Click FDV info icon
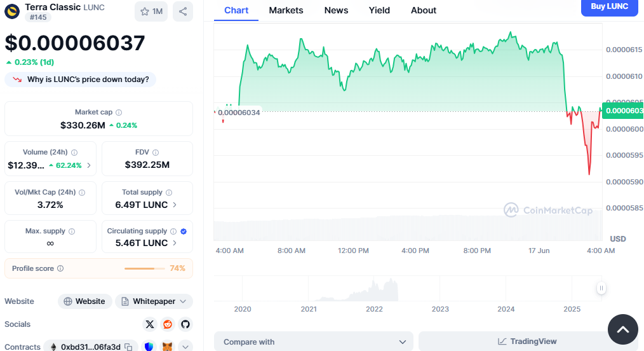This screenshot has width=644, height=351. (156, 153)
